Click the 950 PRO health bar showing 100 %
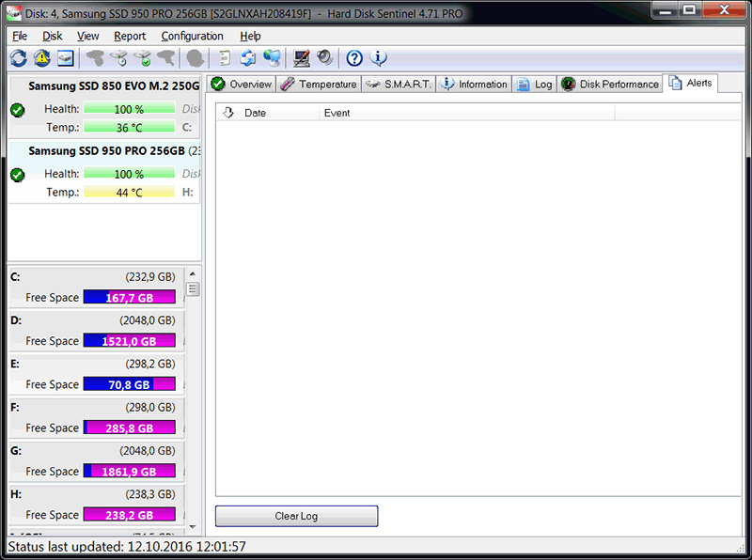Image resolution: width=752 pixels, height=560 pixels. click(130, 174)
